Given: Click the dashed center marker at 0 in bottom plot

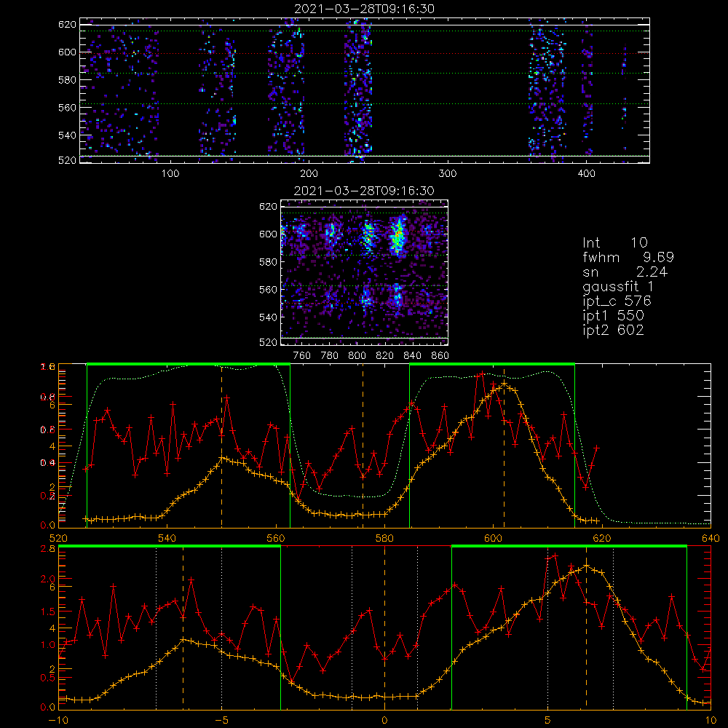Looking at the screenshot, I should tap(384, 627).
